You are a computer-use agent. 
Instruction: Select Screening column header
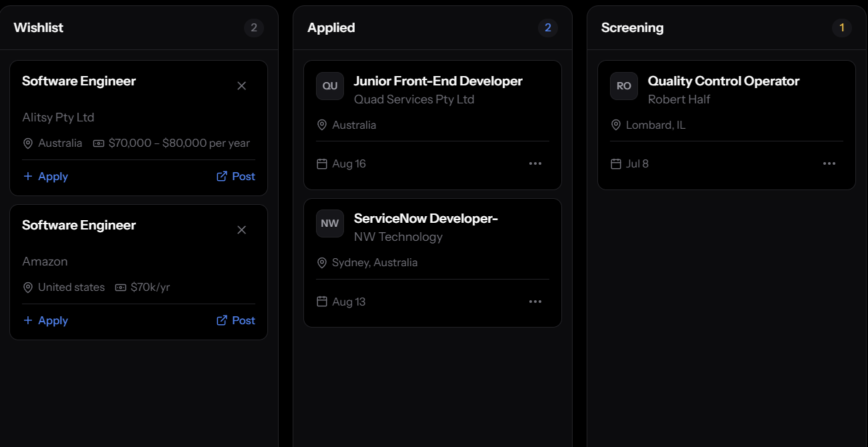[632, 28]
